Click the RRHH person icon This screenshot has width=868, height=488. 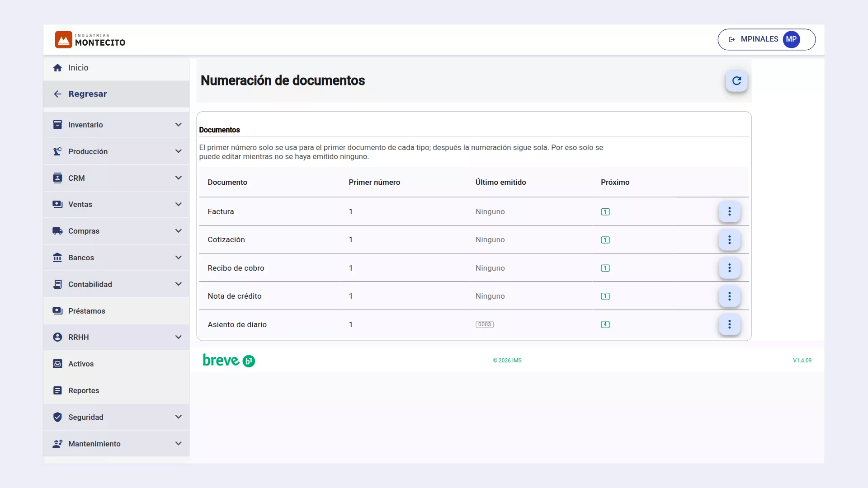pos(57,337)
